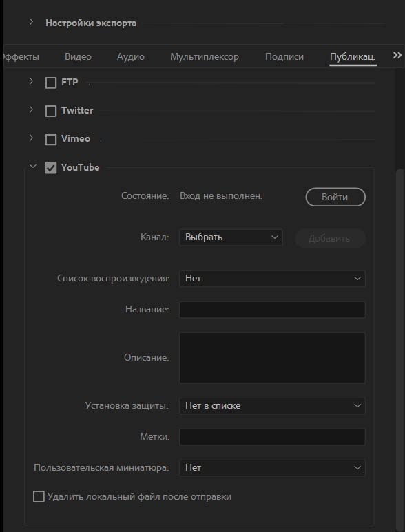Collapse the YouTube publish section
405x532 pixels.
click(32, 167)
